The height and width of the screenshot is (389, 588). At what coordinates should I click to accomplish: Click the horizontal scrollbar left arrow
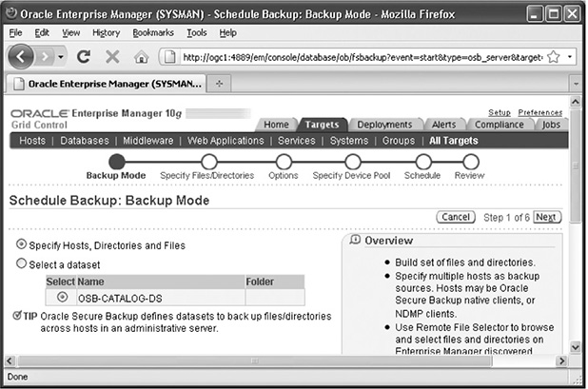[10, 360]
